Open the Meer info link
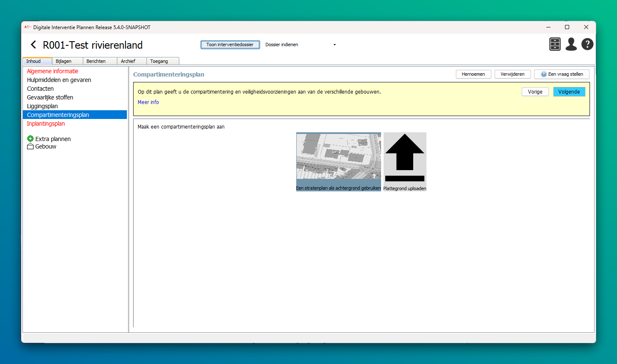Image resolution: width=617 pixels, height=364 pixels. point(148,102)
